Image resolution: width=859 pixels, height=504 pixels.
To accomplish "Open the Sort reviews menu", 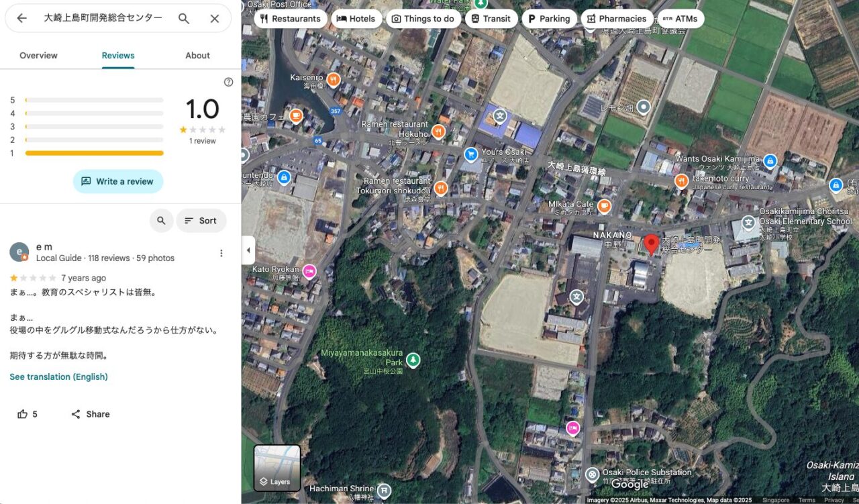I will (x=201, y=221).
